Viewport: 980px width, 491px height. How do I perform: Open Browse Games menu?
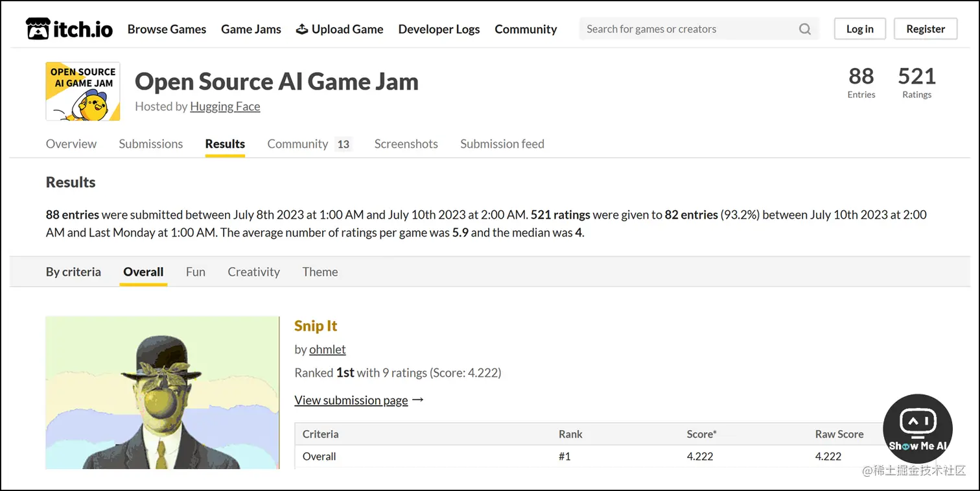(167, 29)
